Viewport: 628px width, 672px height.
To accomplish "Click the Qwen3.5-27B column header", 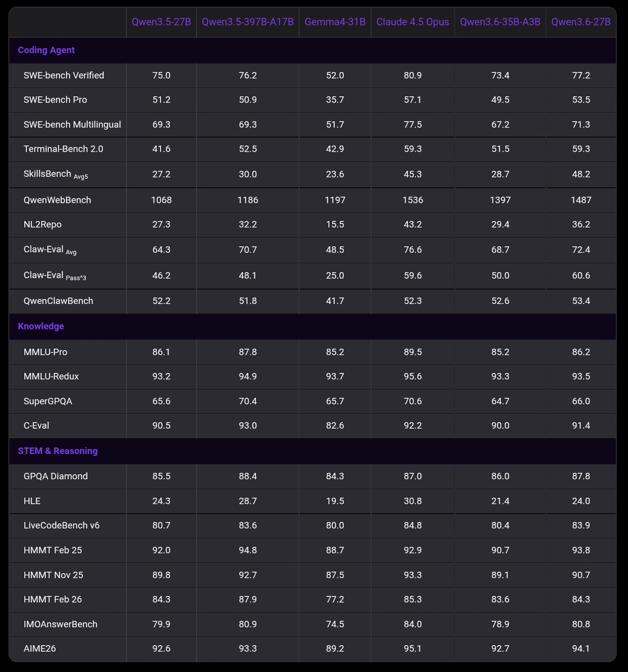I will [x=161, y=22].
